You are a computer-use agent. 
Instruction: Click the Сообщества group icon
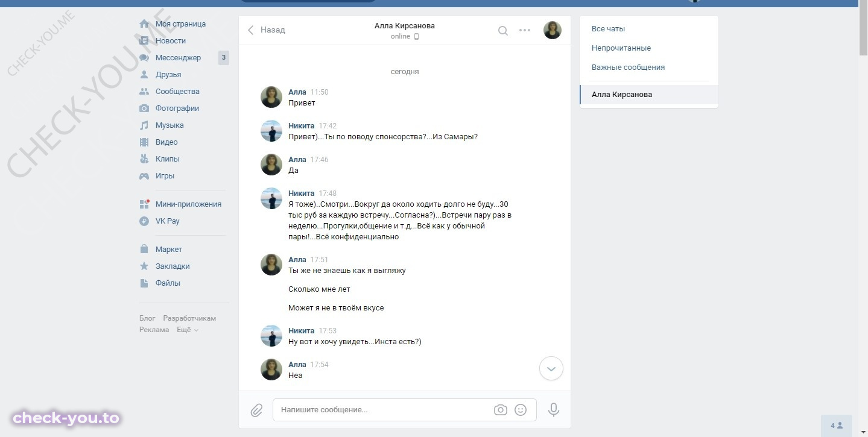pyautogui.click(x=144, y=92)
